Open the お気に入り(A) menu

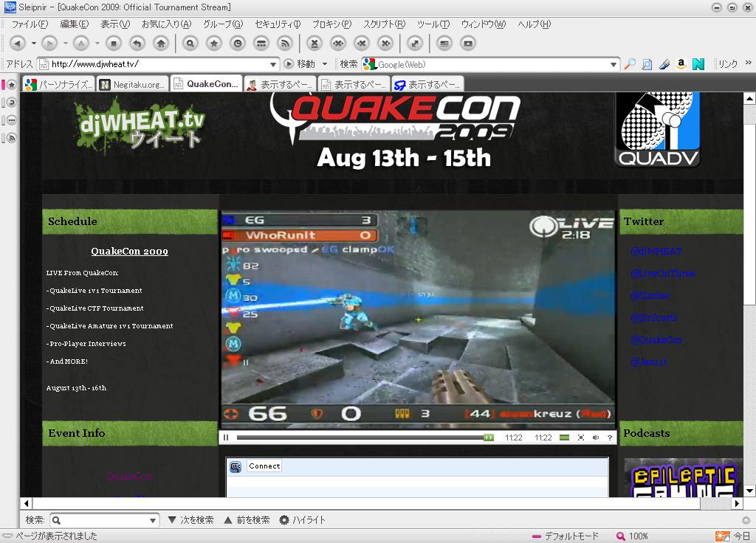coord(166,24)
